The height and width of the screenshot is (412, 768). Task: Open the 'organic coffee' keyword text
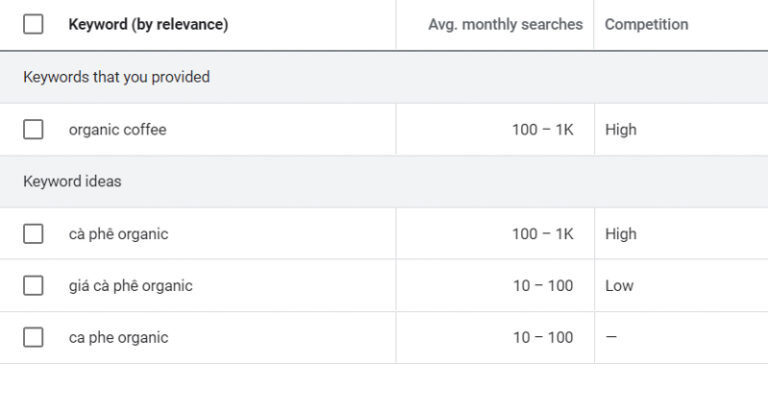[117, 129]
